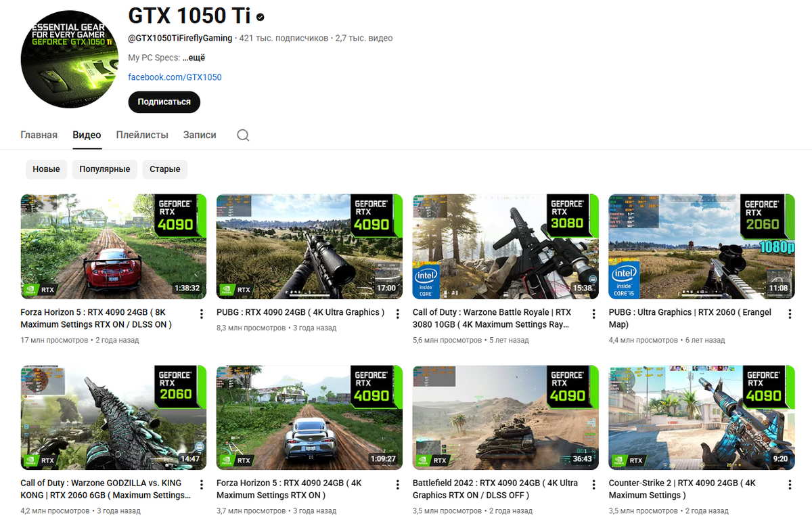Go to the Записи tab
The image size is (812, 522).
click(x=200, y=135)
